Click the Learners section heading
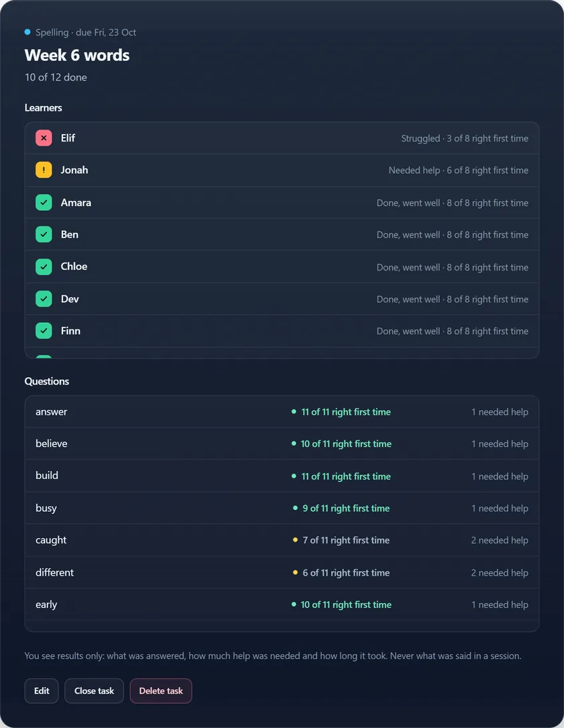Viewport: 564px width, 728px height. point(43,108)
